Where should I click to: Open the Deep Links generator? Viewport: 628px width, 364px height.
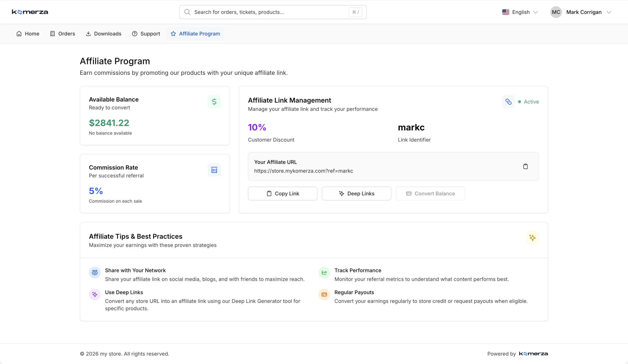[x=356, y=194]
